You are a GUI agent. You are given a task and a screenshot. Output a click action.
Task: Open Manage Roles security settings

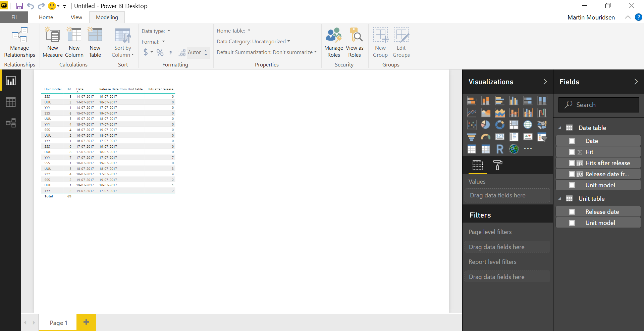click(334, 43)
